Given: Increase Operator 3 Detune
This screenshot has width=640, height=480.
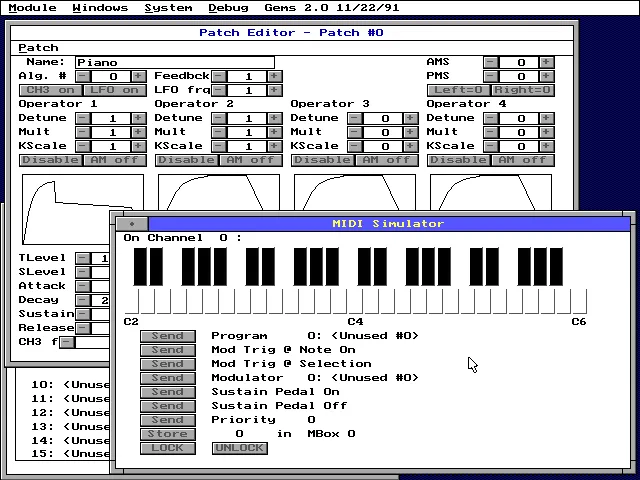Looking at the screenshot, I should (410, 118).
